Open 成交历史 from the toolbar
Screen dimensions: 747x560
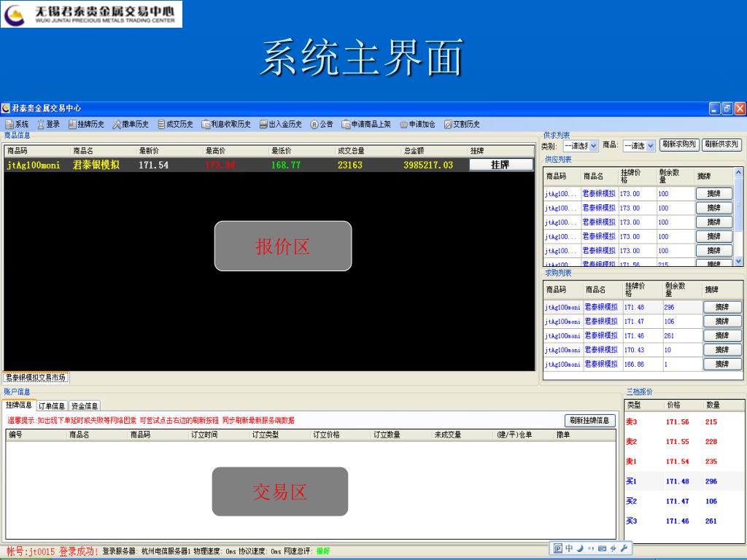coord(175,124)
